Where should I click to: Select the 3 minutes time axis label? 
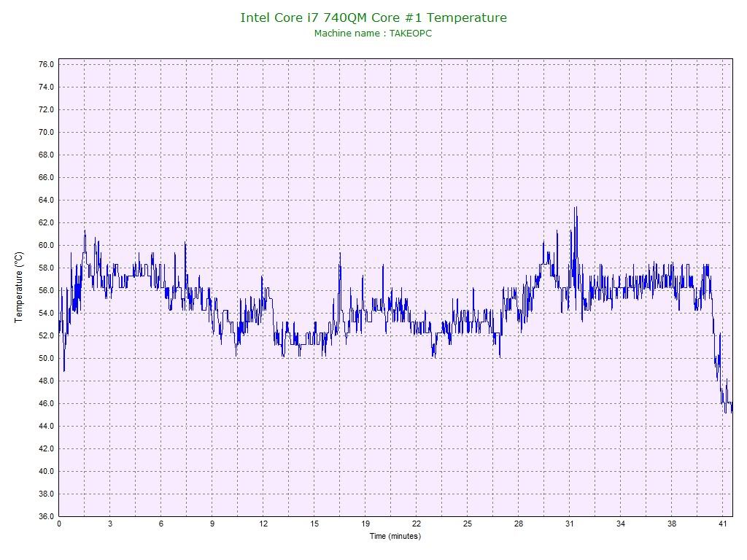110,524
